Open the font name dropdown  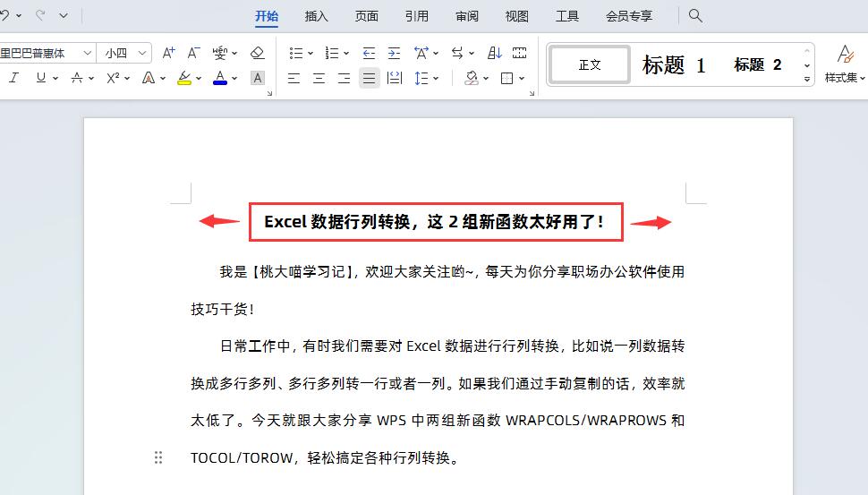coord(87,53)
